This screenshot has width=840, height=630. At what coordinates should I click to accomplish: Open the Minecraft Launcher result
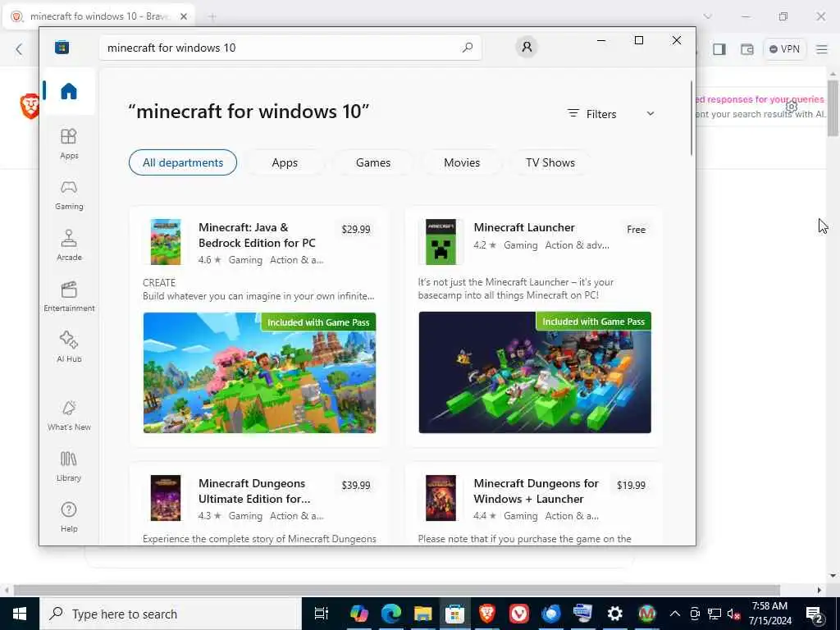[x=524, y=227]
